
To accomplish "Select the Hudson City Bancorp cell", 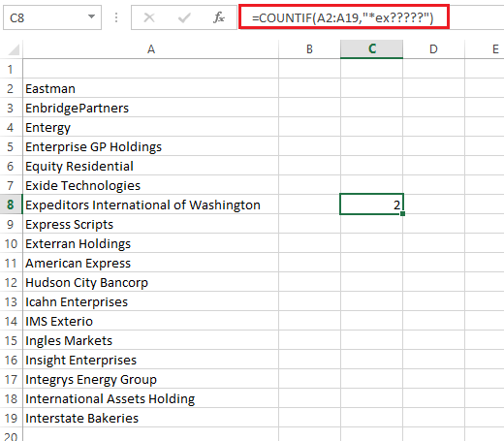I will 151,282.
